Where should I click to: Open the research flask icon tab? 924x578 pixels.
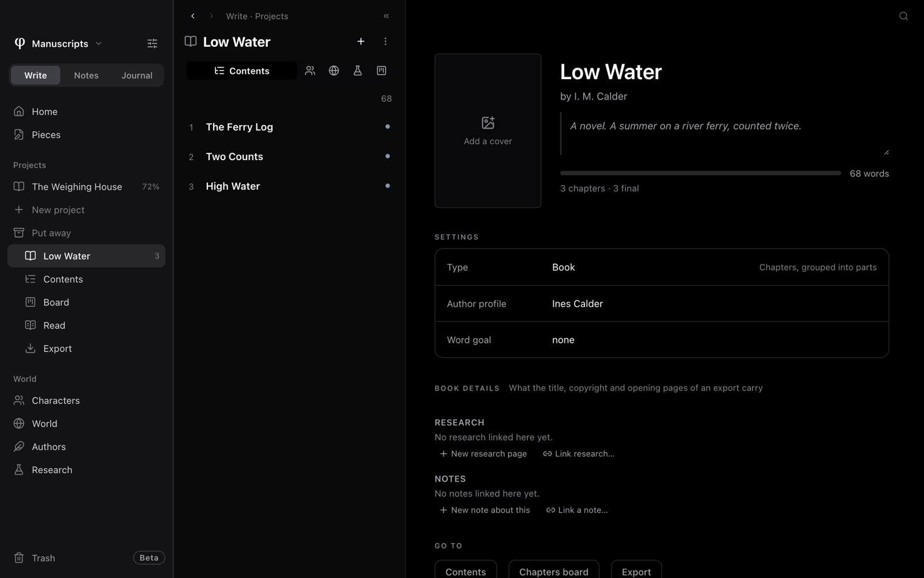(357, 71)
